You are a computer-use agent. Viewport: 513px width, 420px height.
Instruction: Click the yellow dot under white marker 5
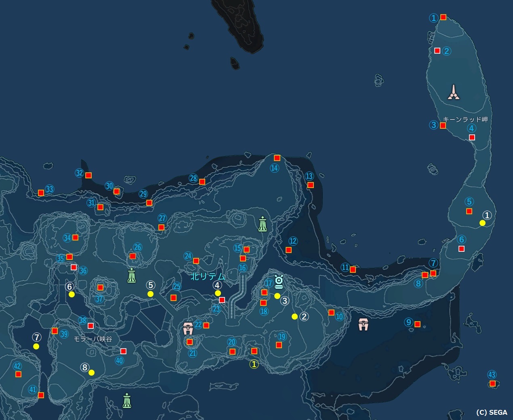pyautogui.click(x=151, y=294)
